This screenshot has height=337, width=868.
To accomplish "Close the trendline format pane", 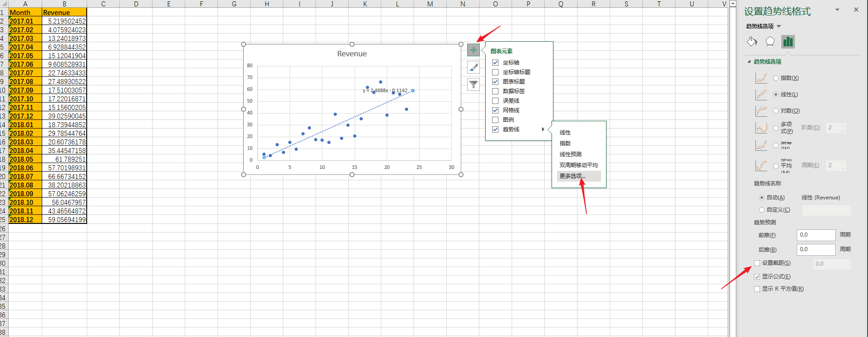I will (x=856, y=10).
